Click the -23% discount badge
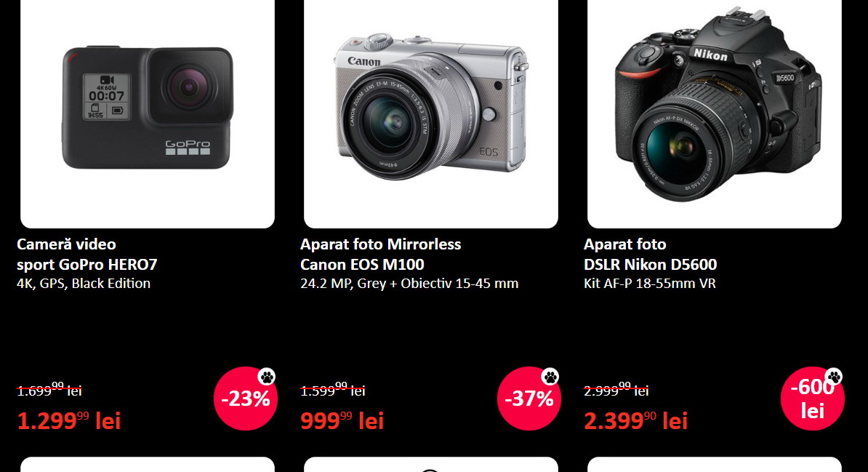The width and height of the screenshot is (868, 472). click(245, 399)
